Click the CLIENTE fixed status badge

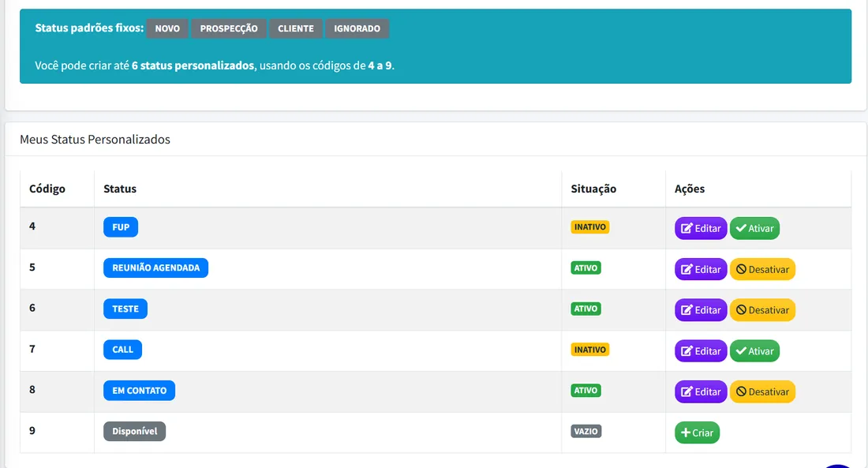coord(296,28)
